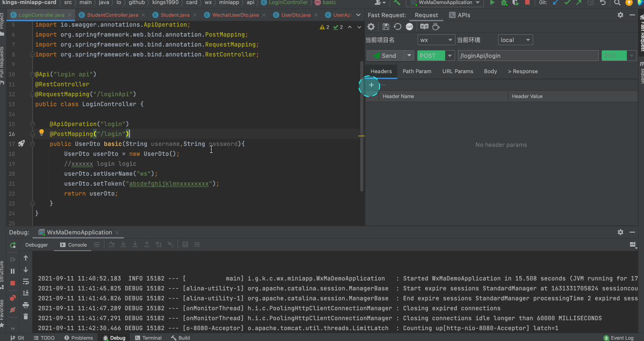
Task: Click the /loginApi/login URL input field
Action: pyautogui.click(x=528, y=56)
